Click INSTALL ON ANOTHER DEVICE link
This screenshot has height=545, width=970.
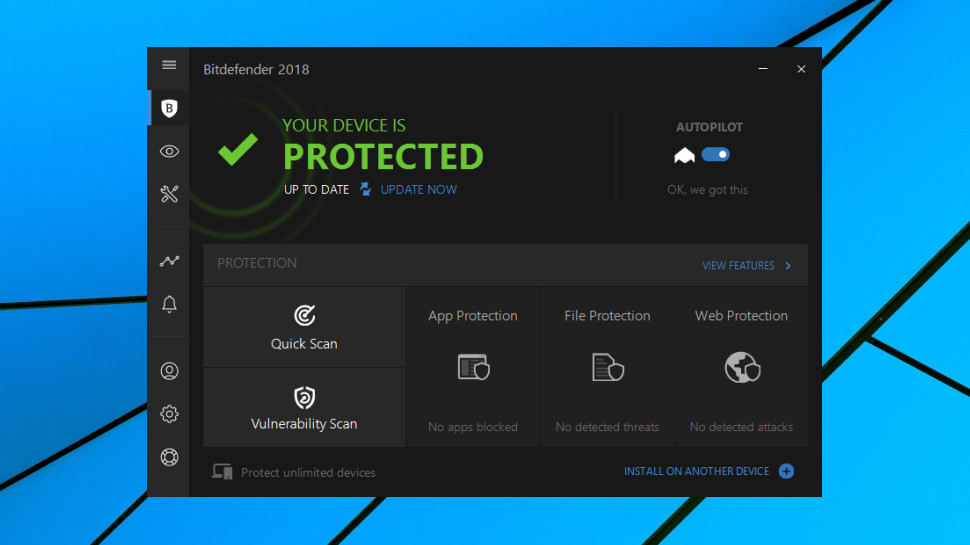coord(697,471)
